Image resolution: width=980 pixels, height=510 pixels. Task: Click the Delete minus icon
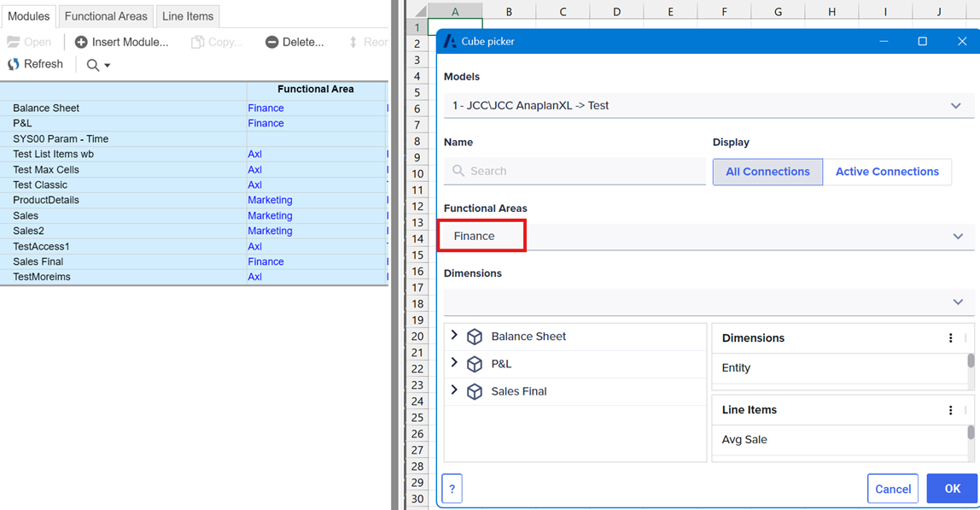(271, 42)
